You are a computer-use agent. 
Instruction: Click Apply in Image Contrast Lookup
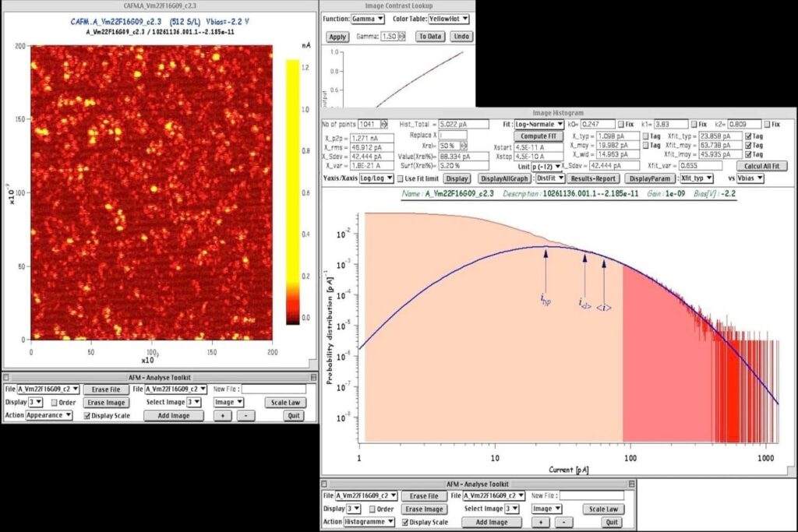337,37
